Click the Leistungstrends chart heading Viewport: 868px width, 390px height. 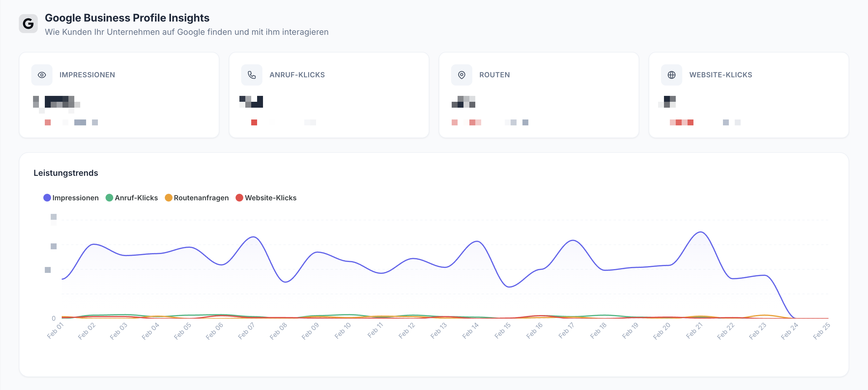[x=66, y=173]
